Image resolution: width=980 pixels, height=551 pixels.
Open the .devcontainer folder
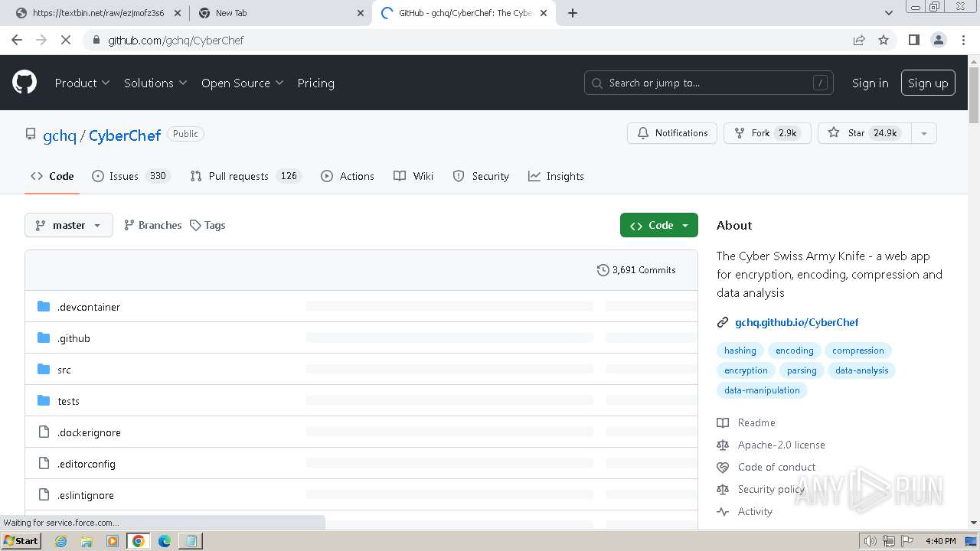coord(89,307)
